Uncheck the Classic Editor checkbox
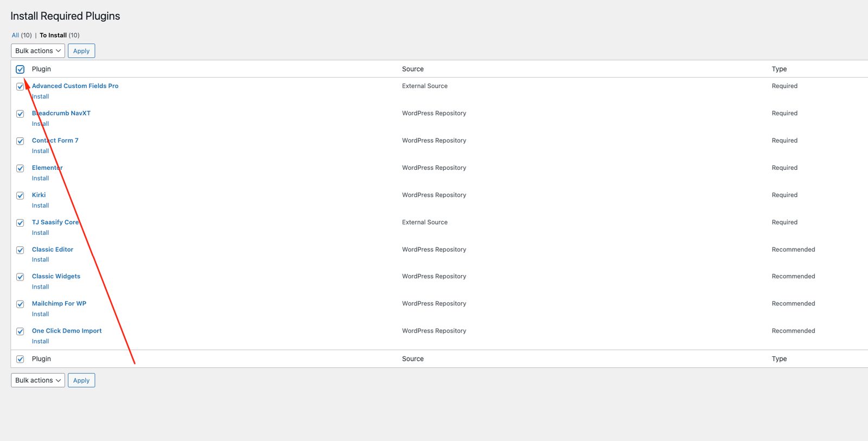Viewport: 868px width, 441px height. [20, 250]
